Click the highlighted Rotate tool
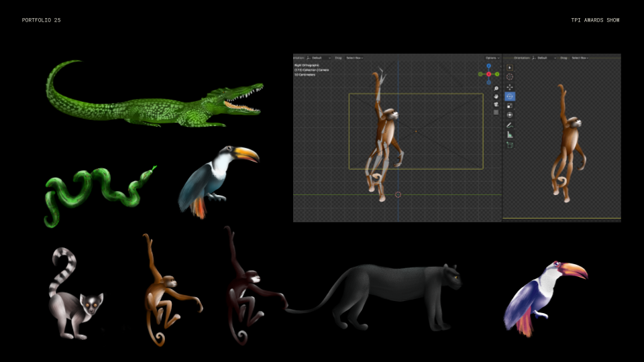The width and height of the screenshot is (644, 362). coord(510,97)
